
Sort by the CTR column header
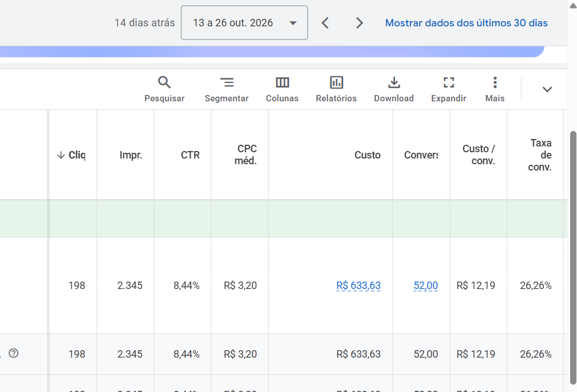click(x=190, y=155)
